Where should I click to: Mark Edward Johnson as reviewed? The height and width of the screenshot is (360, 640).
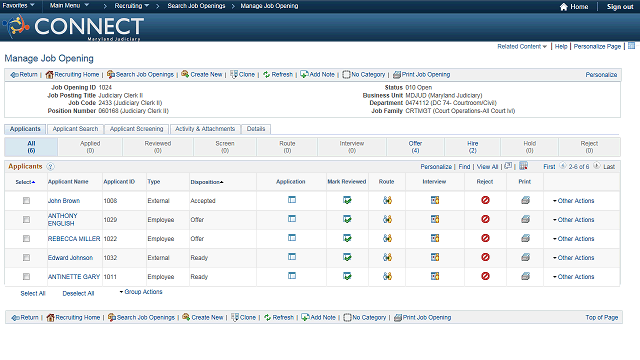point(347,257)
